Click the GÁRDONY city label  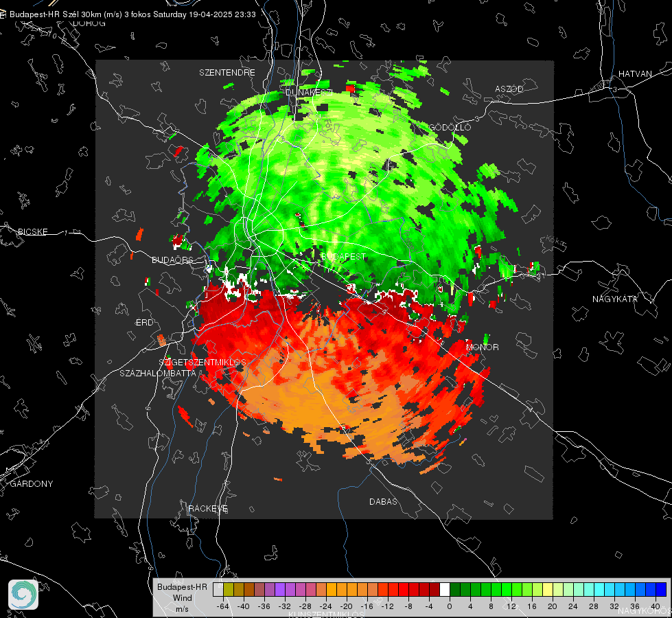(x=32, y=484)
